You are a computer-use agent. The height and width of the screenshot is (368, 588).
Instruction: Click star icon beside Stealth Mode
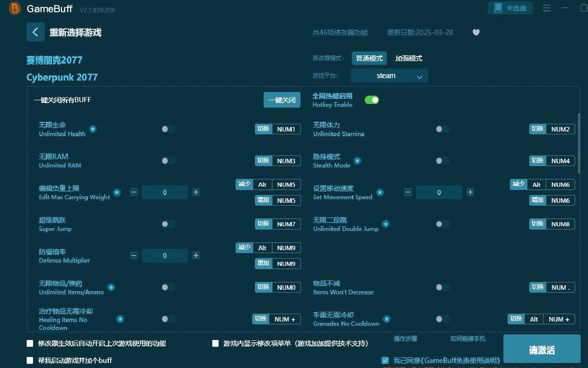click(357, 161)
